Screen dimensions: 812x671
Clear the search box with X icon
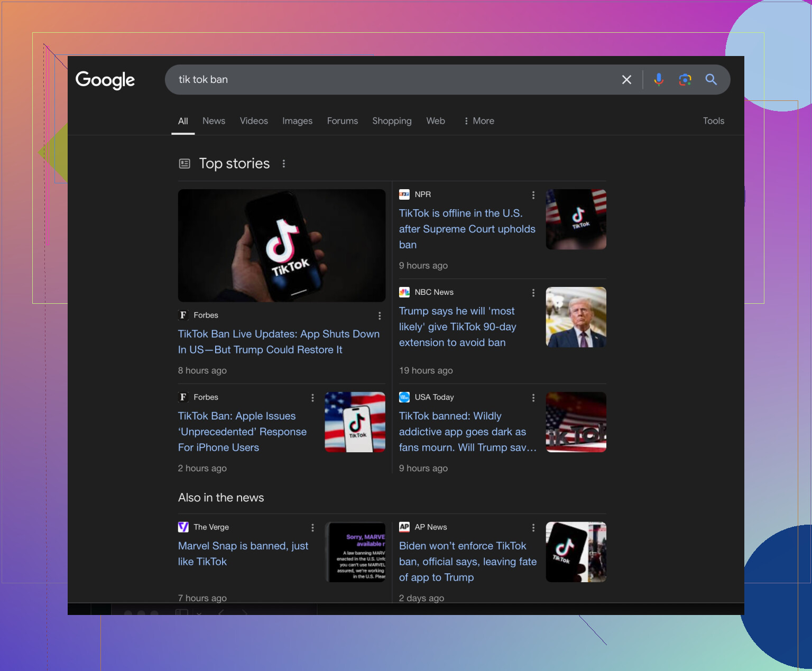[x=626, y=80]
